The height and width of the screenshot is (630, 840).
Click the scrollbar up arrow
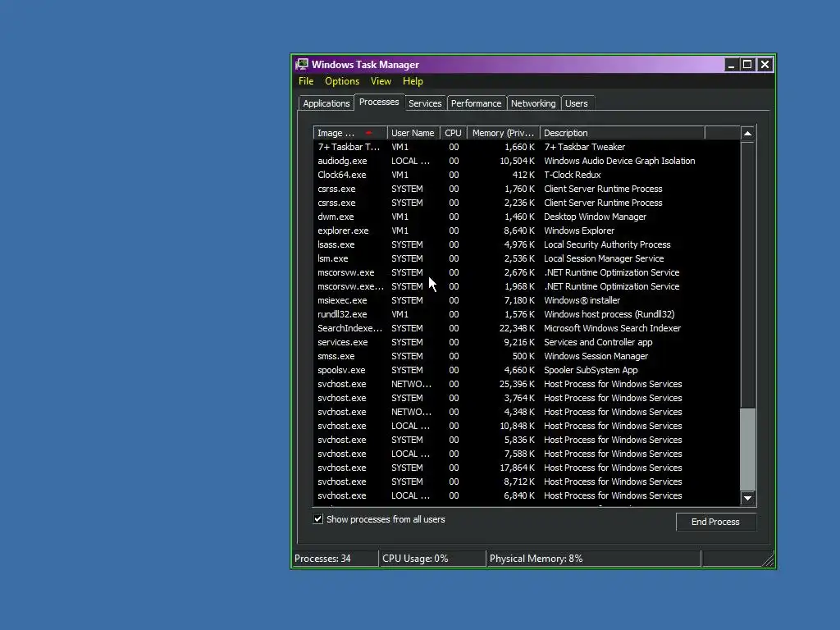coord(748,134)
